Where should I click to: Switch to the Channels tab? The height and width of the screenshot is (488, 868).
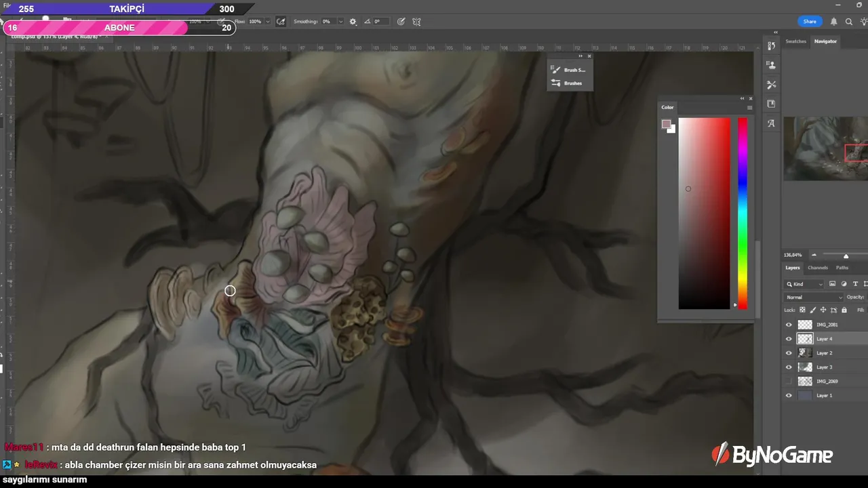tap(818, 268)
